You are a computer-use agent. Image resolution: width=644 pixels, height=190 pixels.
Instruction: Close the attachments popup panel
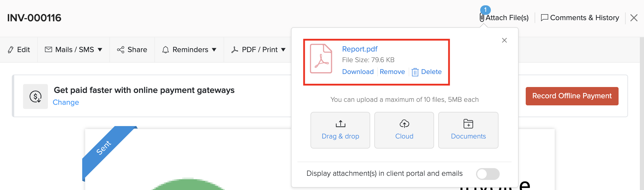(x=504, y=40)
